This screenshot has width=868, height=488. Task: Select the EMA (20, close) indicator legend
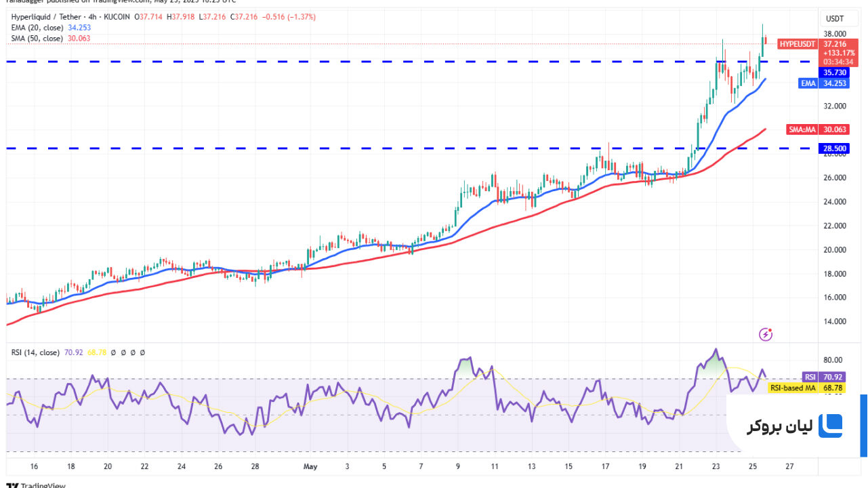click(37, 28)
